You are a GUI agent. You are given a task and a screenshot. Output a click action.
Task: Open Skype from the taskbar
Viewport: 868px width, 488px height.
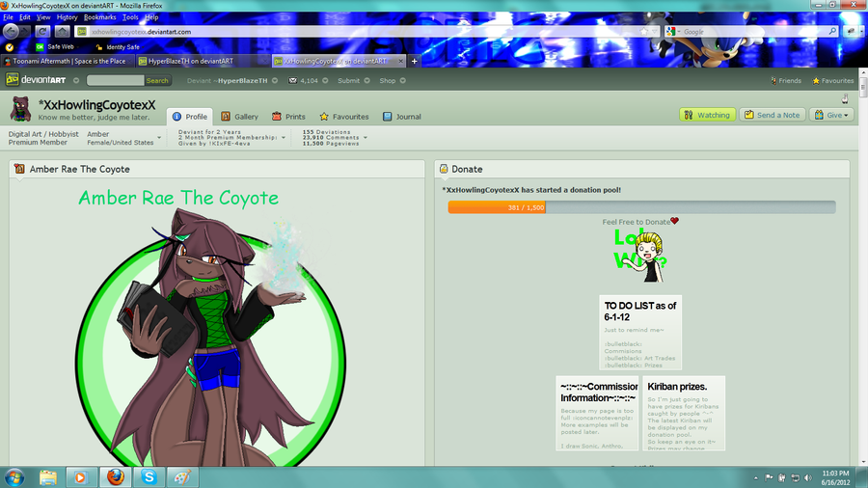tap(149, 477)
